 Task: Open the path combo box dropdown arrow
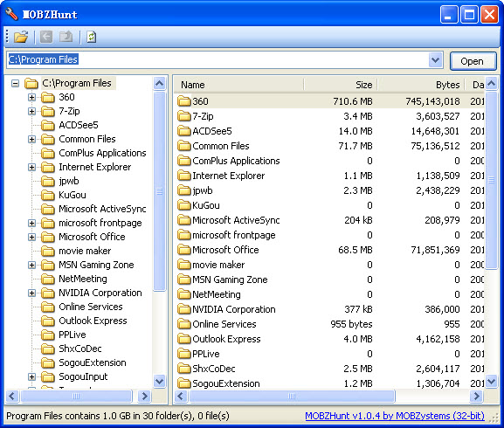(x=435, y=59)
